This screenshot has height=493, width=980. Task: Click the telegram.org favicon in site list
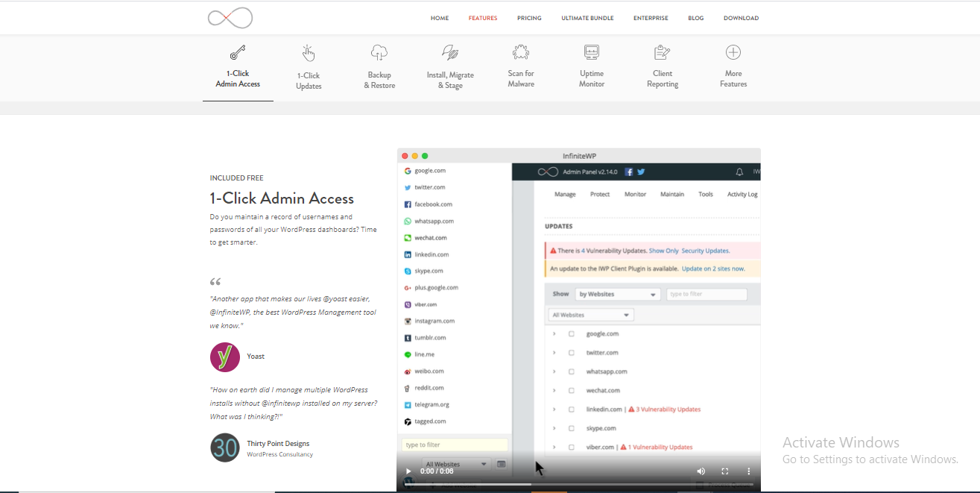[x=408, y=405]
